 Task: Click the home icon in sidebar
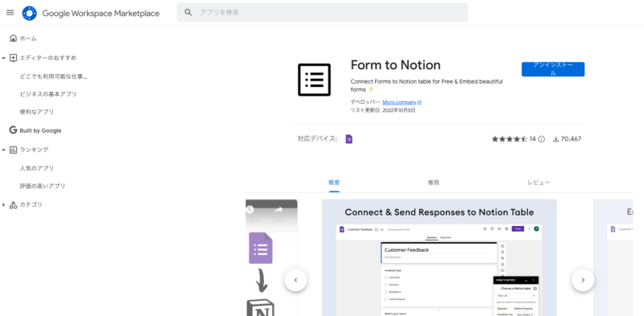point(13,38)
